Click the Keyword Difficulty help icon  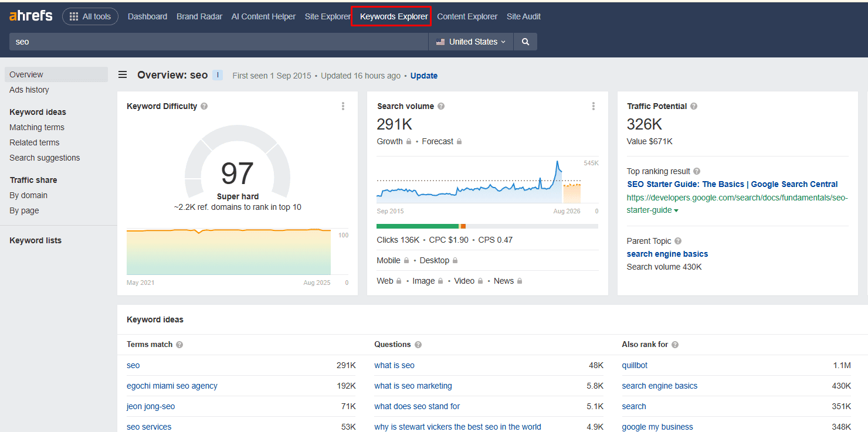(204, 106)
